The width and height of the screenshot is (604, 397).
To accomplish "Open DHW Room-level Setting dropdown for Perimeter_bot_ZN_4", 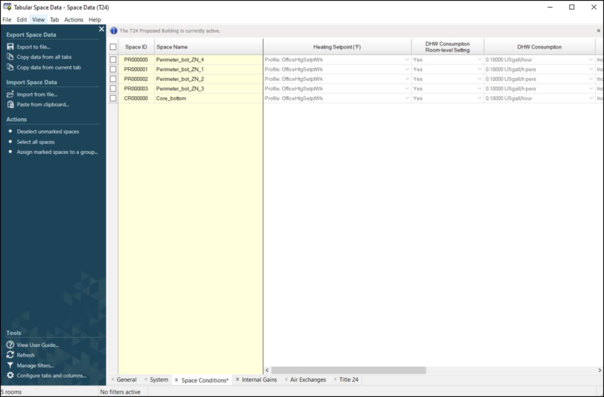I will click(480, 60).
